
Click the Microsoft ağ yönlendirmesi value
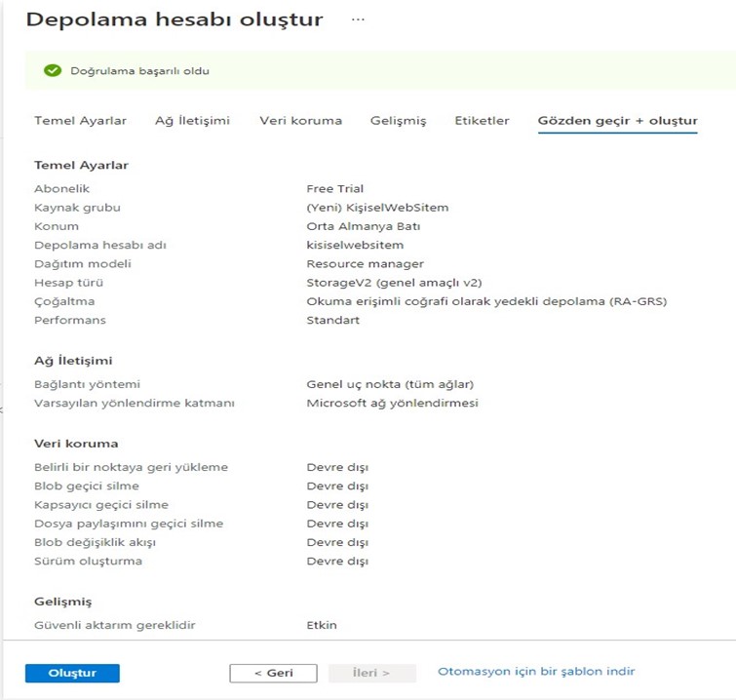point(393,404)
